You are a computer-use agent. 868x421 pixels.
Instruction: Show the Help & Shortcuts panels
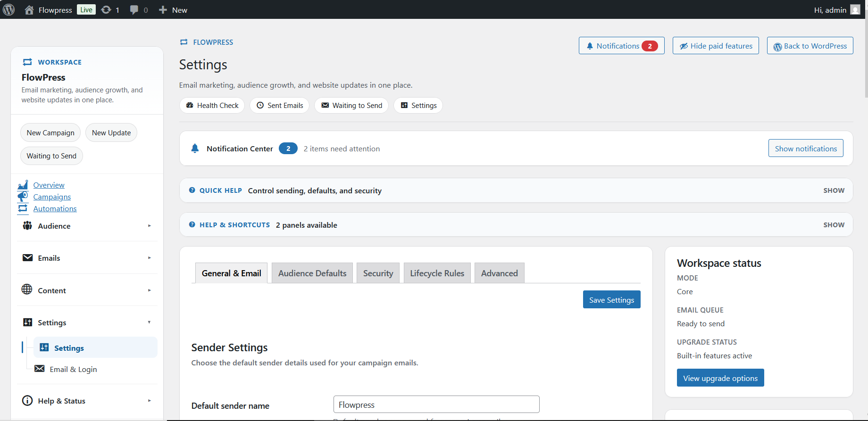click(834, 225)
